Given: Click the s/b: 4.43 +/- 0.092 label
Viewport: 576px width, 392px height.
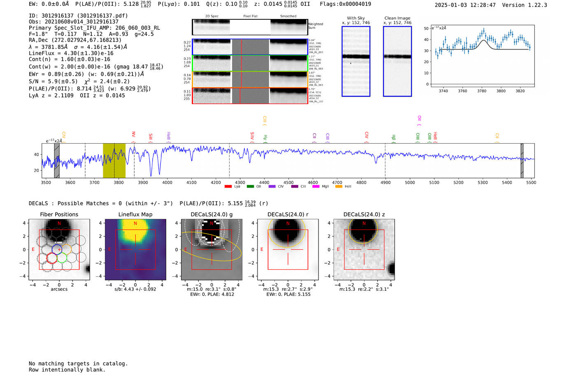Looking at the screenshot, I should click(x=135, y=289).
